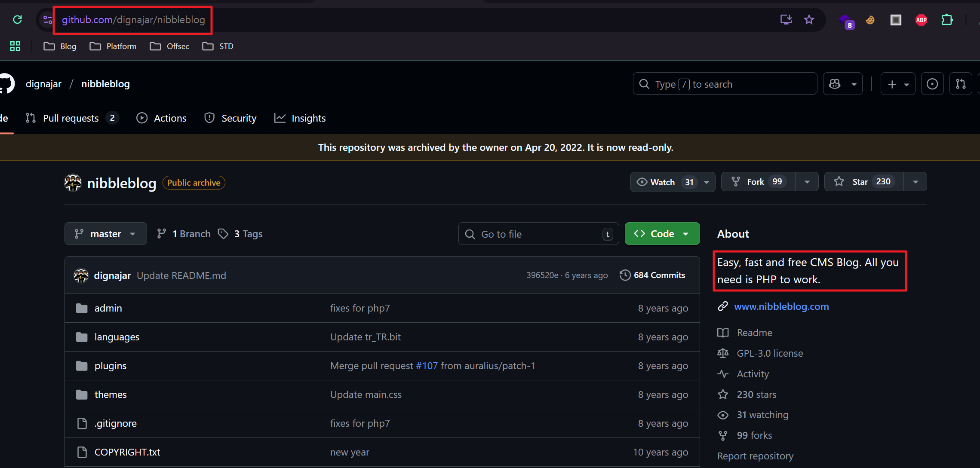Expand the master branch dropdown
The image size is (980, 468).
click(x=106, y=234)
